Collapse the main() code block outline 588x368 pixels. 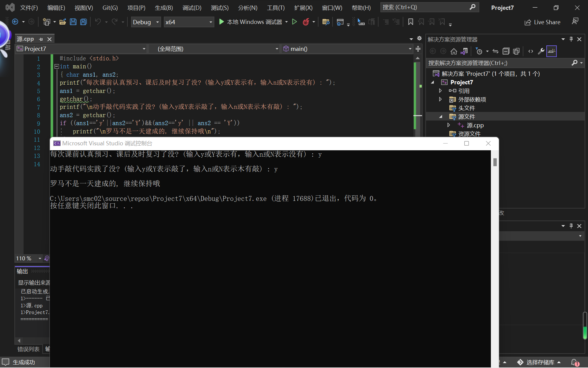tap(57, 67)
